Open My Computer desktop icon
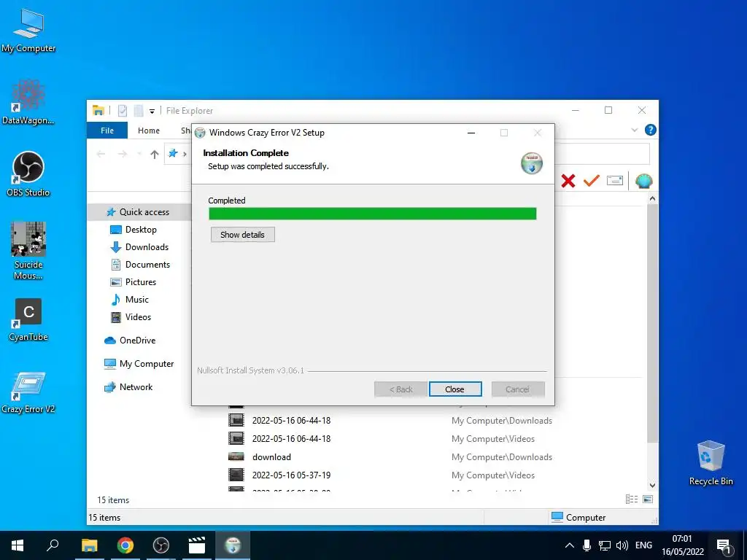 click(28, 31)
